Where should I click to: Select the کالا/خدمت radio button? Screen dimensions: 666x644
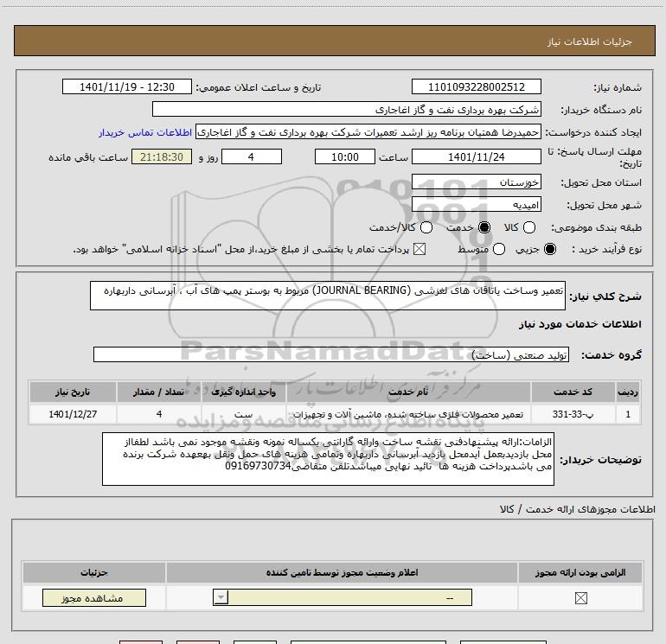click(426, 227)
